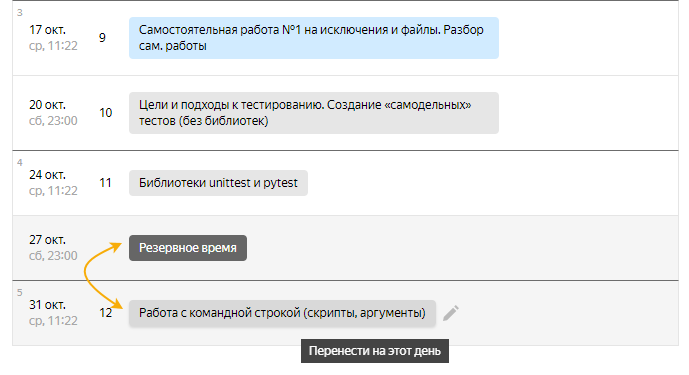Click the 'Перенести на этот день' tooltip
This screenshot has height=375, width=689.
[x=375, y=351]
